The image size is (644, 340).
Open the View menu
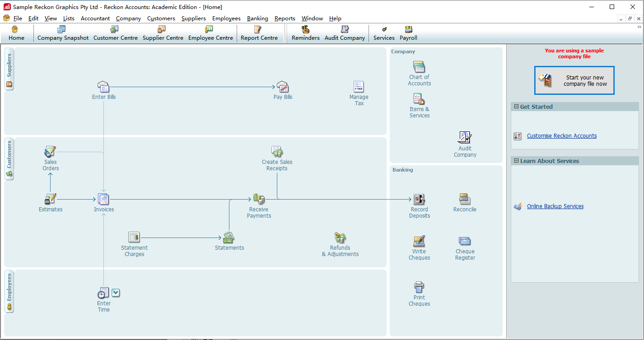point(51,19)
